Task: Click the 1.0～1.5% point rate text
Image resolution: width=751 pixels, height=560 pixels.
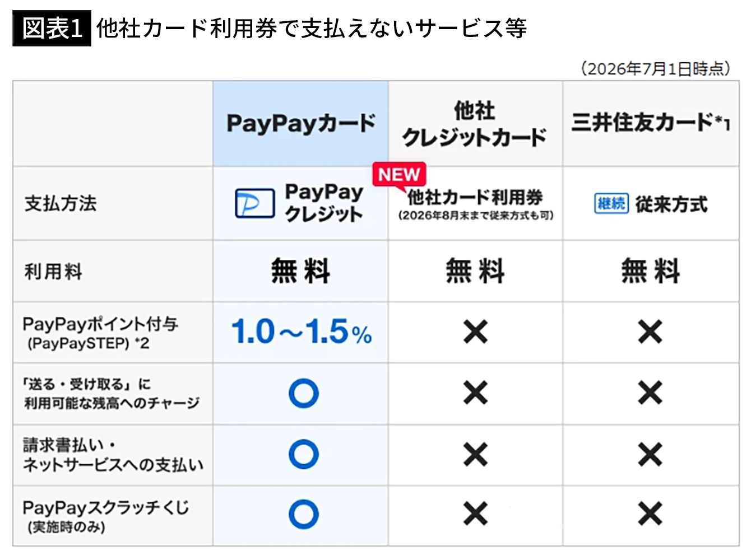Action: pos(302,332)
